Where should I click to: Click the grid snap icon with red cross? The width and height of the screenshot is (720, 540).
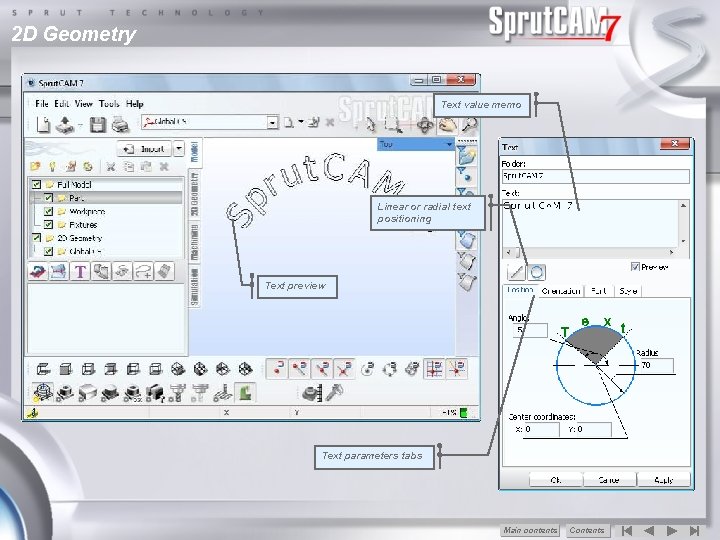click(x=434, y=369)
